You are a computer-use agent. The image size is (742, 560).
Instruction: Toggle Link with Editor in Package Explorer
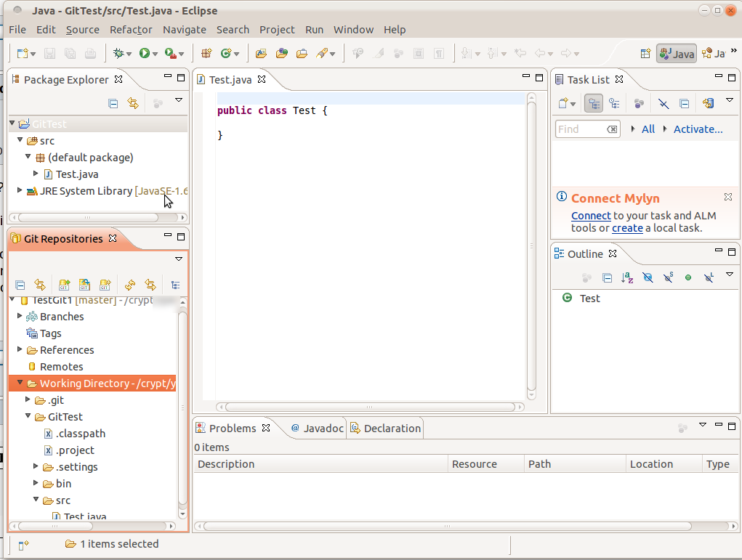tap(133, 103)
